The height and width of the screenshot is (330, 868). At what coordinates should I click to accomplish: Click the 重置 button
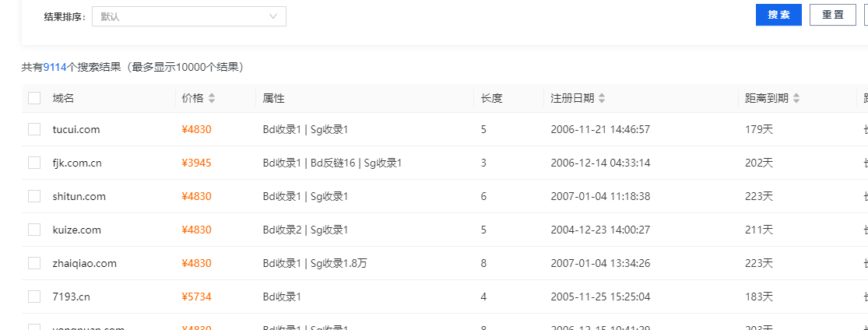coord(832,15)
